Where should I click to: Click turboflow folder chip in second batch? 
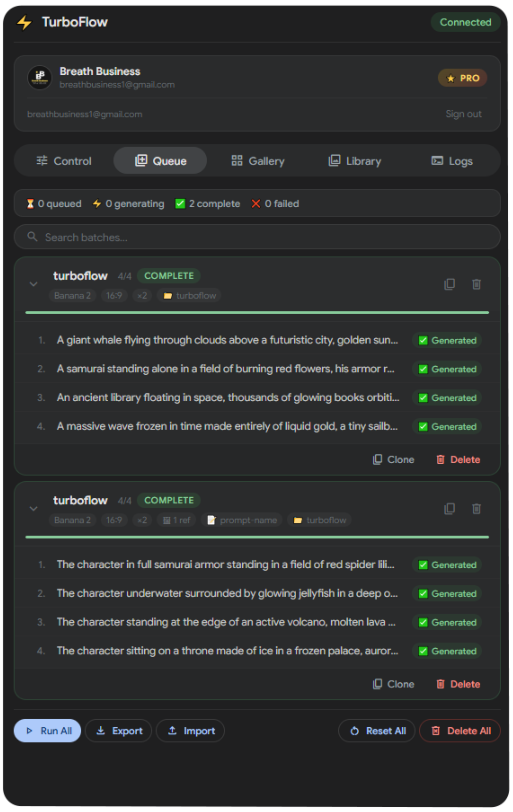pyautogui.click(x=319, y=520)
